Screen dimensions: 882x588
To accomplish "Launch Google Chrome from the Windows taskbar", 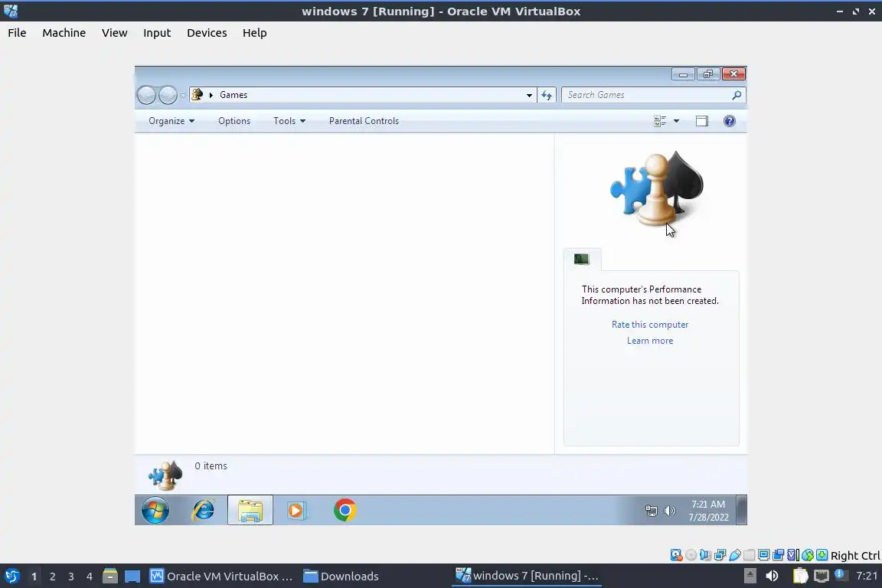I will pyautogui.click(x=345, y=511).
